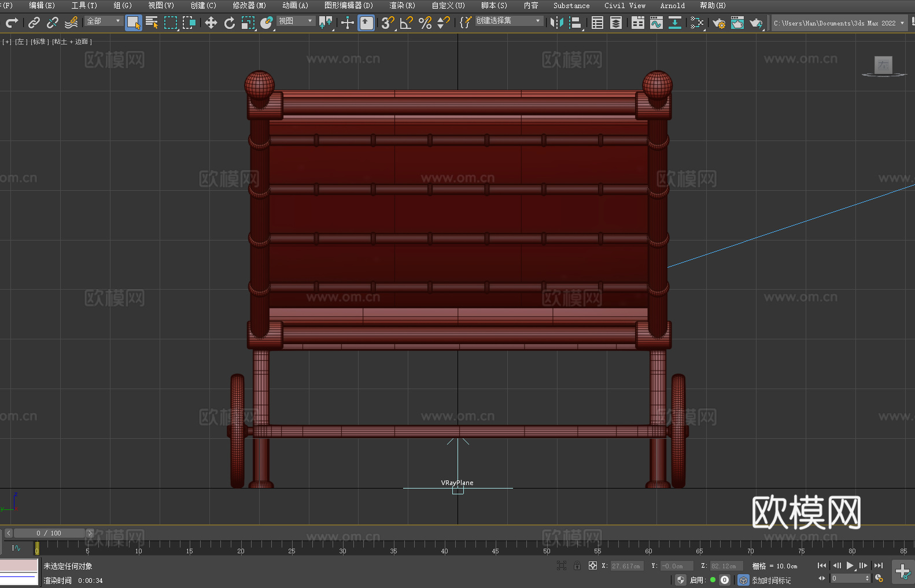Screen dimensions: 915x588
Task: Toggle the Spinner Snap button
Action: 444,23
